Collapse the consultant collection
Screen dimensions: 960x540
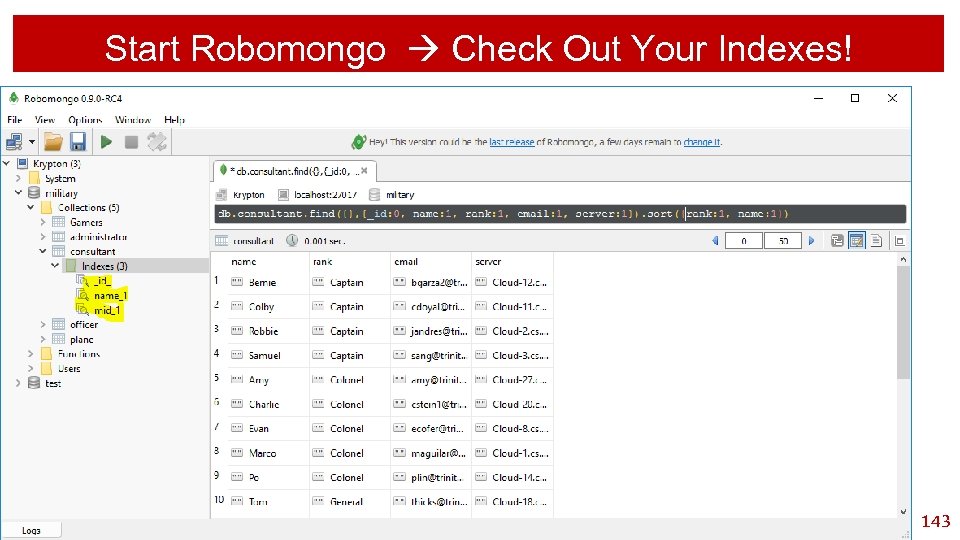(43, 251)
